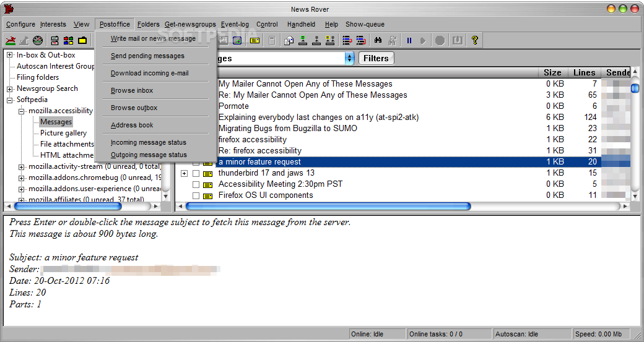Image resolution: width=644 pixels, height=342 pixels.
Task: Select message Migrating Bugs from Bugzilla to SUMO
Action: click(287, 129)
